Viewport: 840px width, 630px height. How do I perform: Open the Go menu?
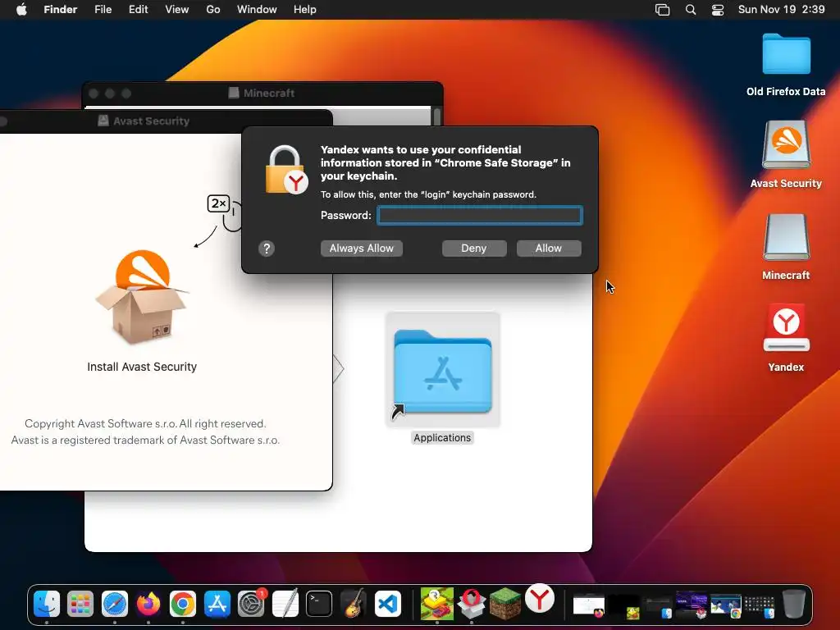pos(213,9)
